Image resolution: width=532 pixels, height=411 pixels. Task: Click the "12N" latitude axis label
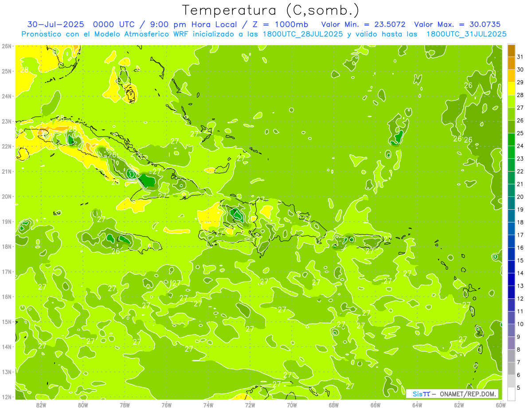[x=7, y=397]
